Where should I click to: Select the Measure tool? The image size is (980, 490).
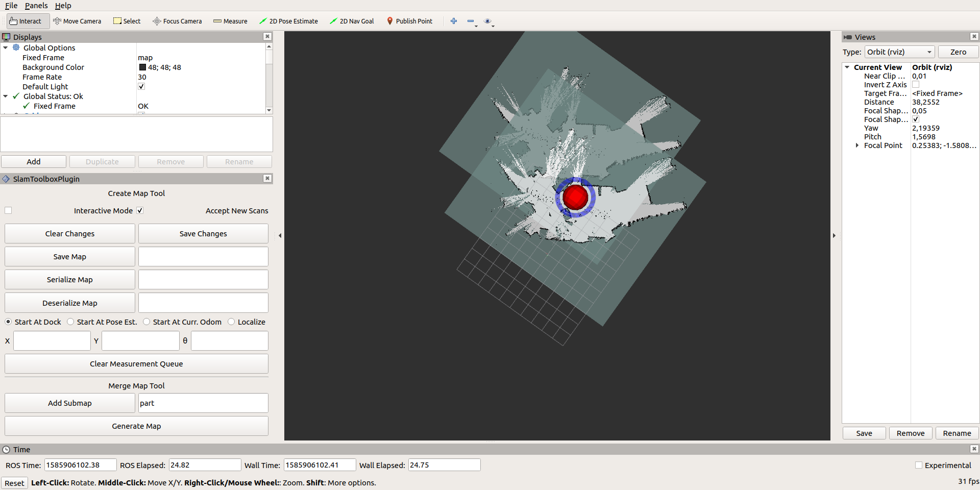tap(230, 21)
